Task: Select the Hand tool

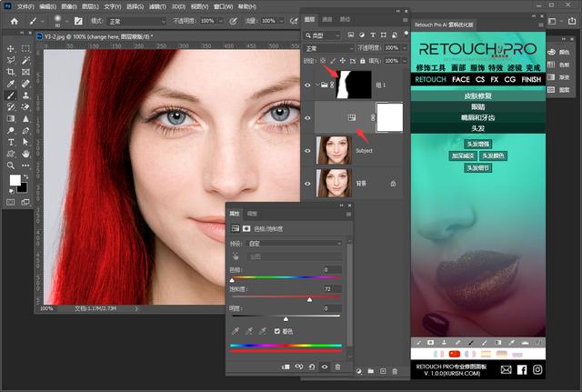Action: point(25,154)
